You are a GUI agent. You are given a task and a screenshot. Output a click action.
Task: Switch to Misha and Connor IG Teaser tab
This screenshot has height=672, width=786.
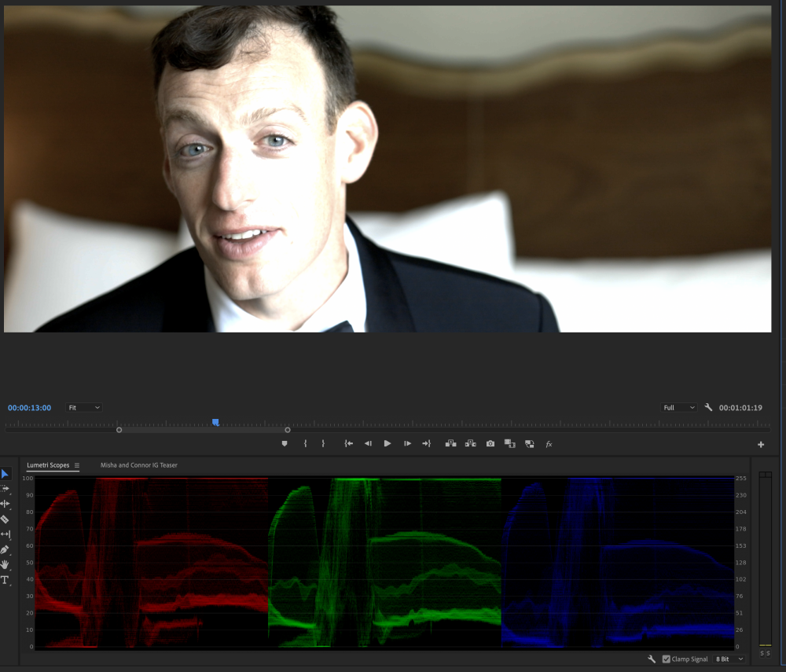[x=139, y=465]
